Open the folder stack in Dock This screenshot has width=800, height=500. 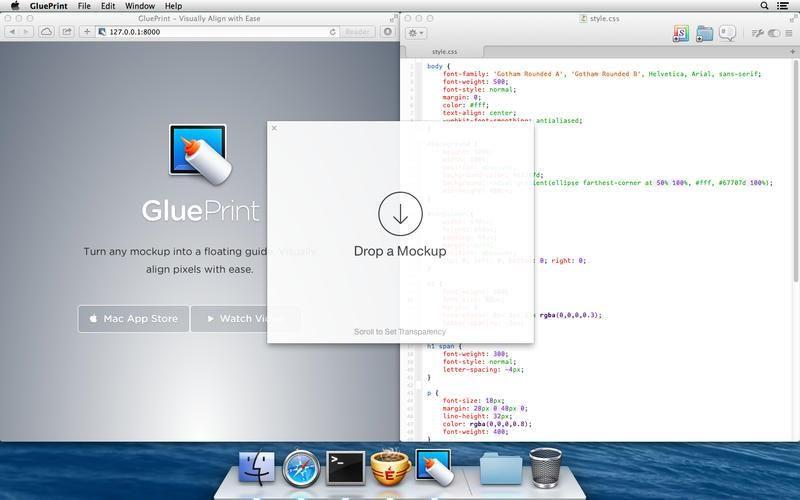(501, 468)
